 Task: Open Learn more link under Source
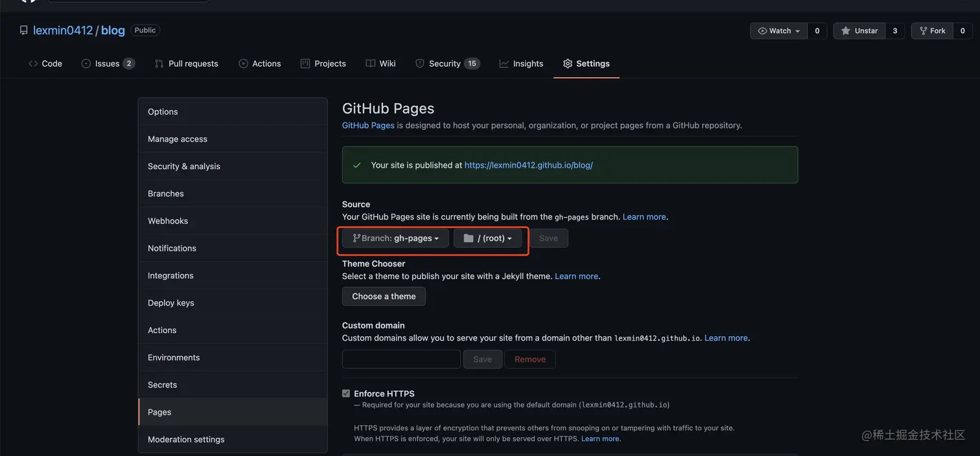(644, 216)
